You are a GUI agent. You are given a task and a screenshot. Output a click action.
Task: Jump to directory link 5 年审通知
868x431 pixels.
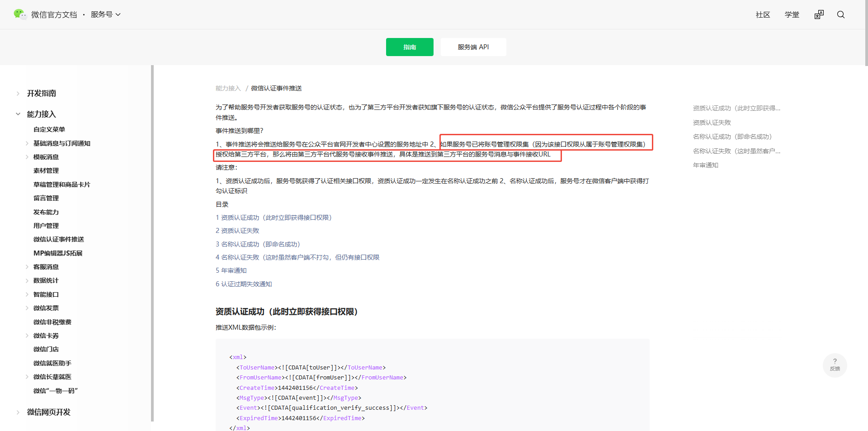pyautogui.click(x=231, y=270)
